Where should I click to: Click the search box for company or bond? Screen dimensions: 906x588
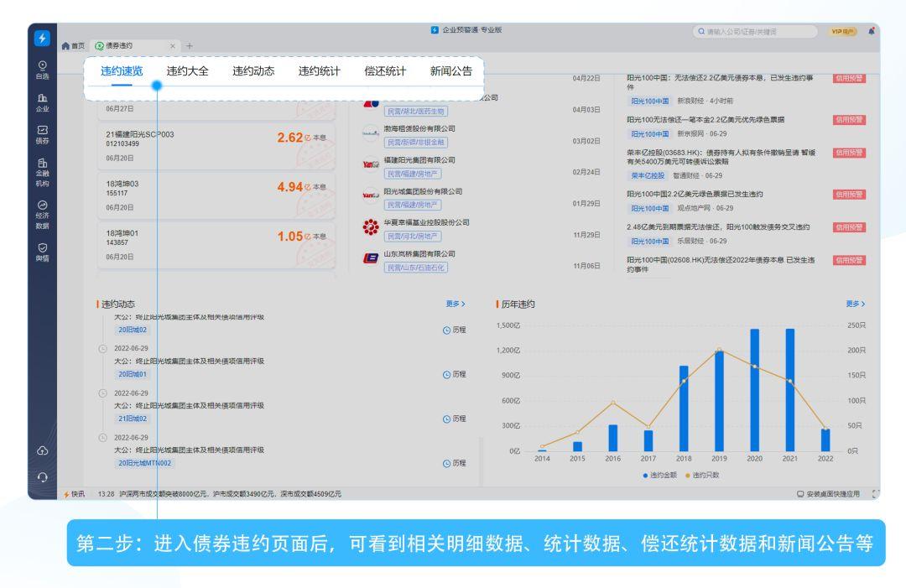755,32
